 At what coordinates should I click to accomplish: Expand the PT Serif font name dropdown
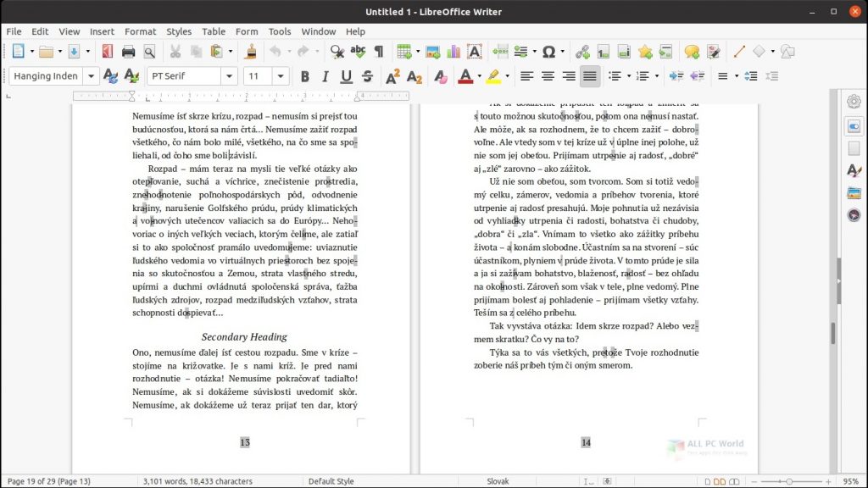click(229, 76)
